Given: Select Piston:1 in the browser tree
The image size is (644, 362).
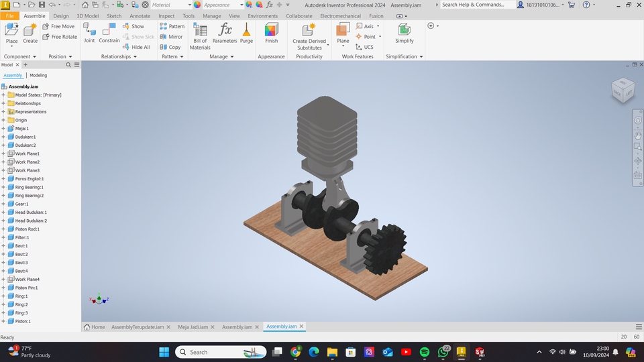Looking at the screenshot, I should [x=23, y=321].
